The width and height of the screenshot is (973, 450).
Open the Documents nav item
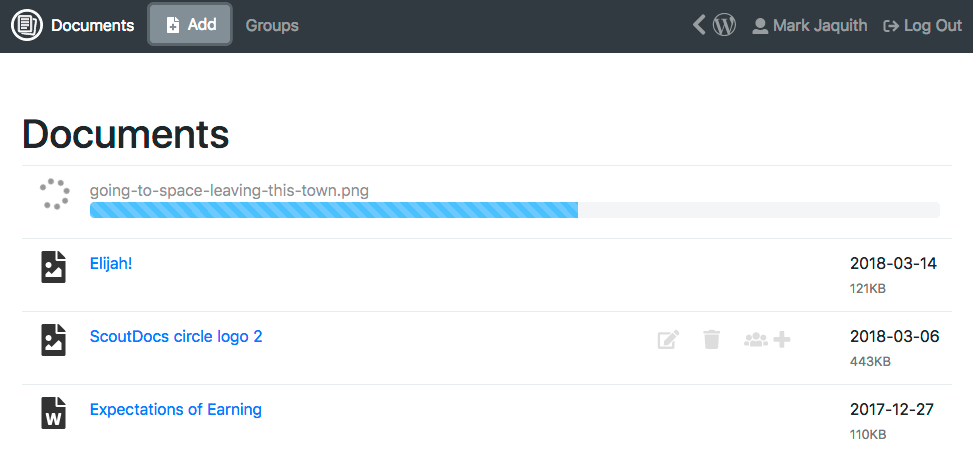pyautogui.click(x=92, y=25)
